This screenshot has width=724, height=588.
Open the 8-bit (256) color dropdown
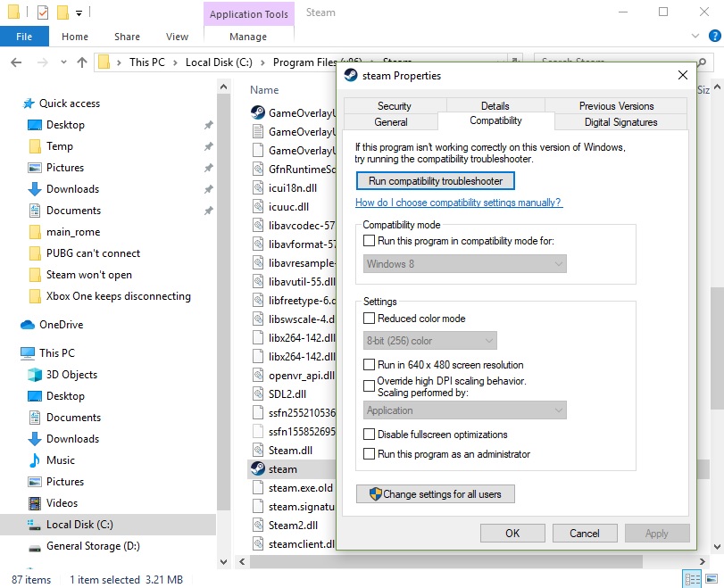[x=429, y=340]
